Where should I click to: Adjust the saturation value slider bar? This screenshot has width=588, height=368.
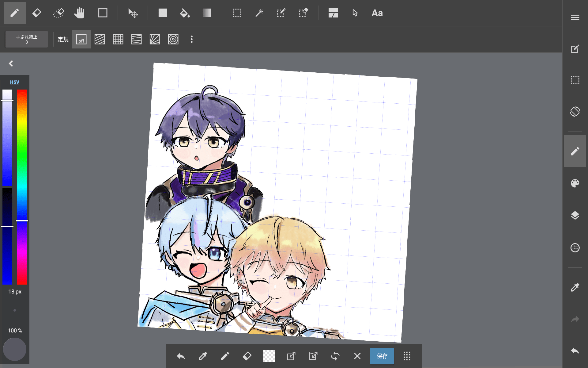click(7, 138)
